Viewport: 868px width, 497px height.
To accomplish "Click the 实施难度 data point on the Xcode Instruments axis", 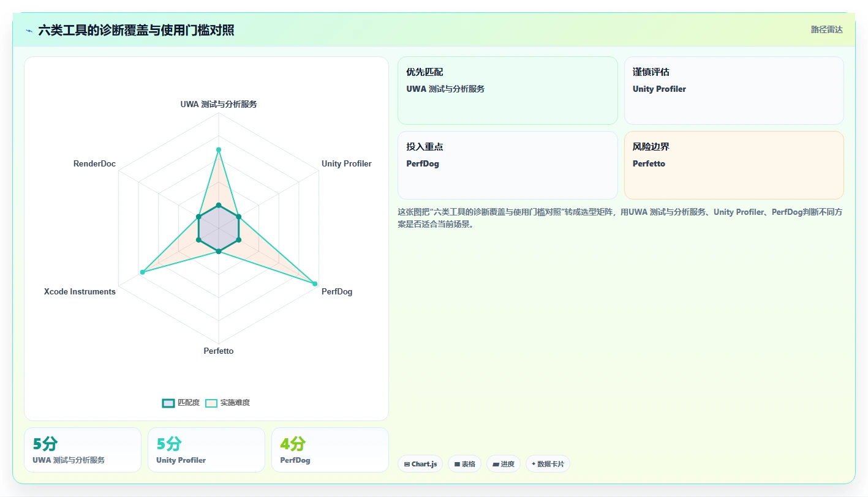I will tap(142, 272).
